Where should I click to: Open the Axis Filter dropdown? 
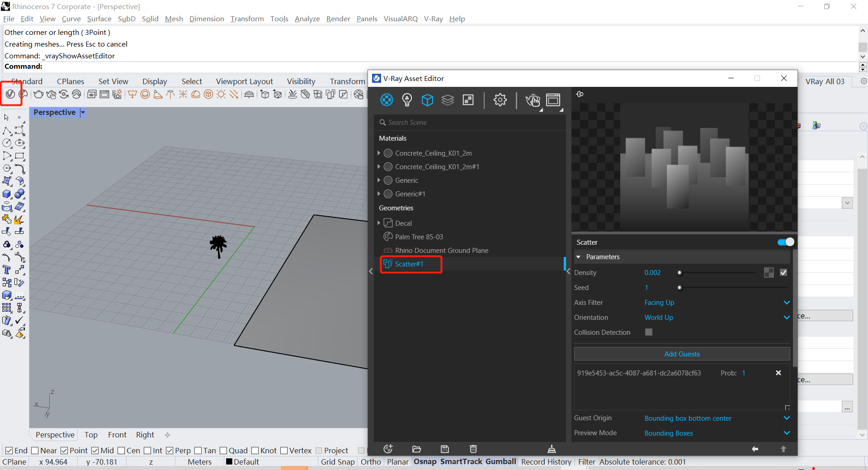tap(717, 302)
